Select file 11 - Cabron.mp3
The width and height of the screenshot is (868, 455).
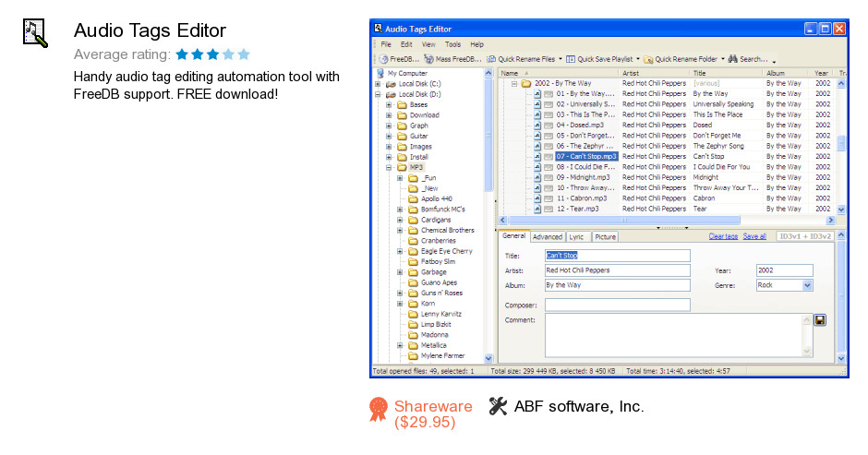[582, 198]
